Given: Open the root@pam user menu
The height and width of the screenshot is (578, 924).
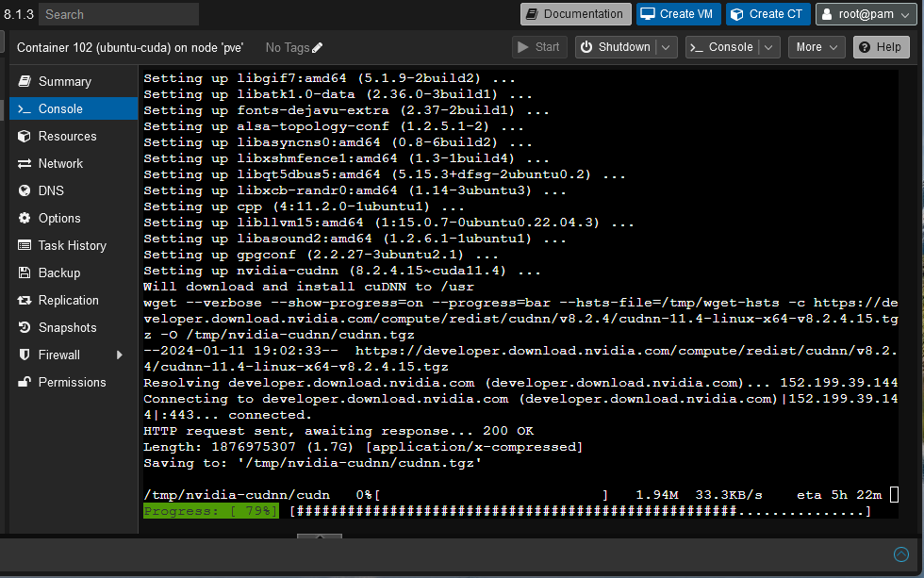Looking at the screenshot, I should click(x=866, y=14).
